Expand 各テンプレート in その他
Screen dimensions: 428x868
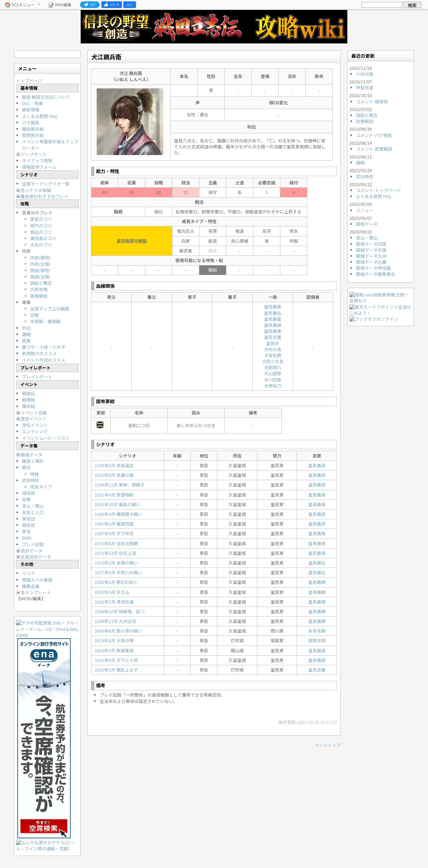tap(18, 592)
